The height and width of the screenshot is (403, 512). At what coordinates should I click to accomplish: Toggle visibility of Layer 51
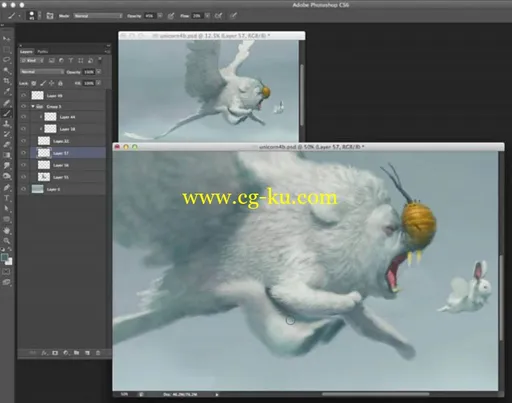(23, 177)
